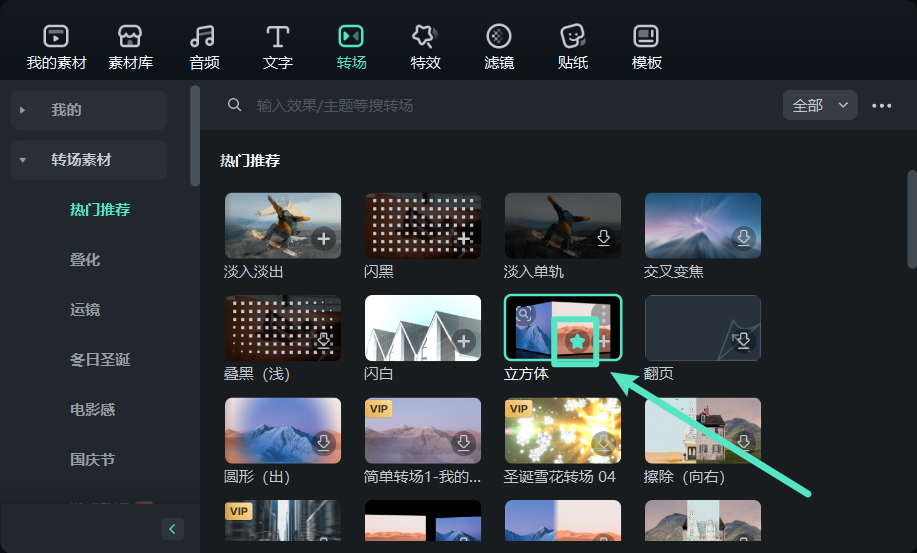Open 立方体 thumbnail's three-dot menu

pos(603,313)
